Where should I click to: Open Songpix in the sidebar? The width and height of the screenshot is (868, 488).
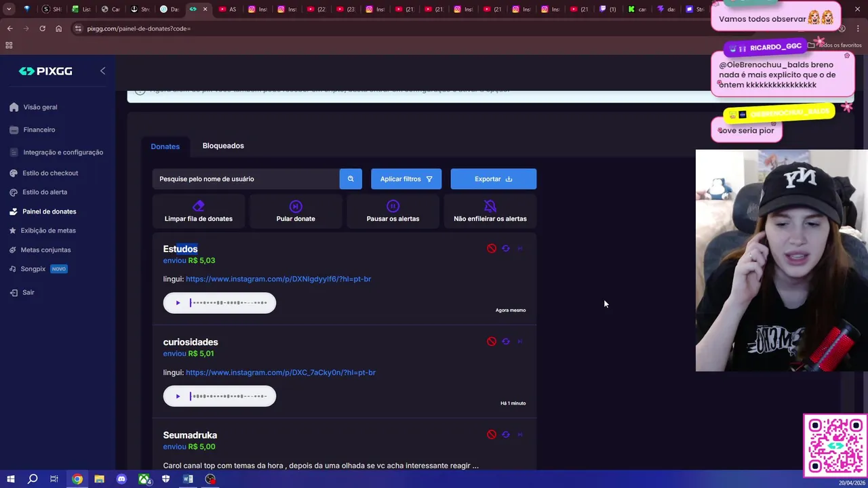(33, 269)
